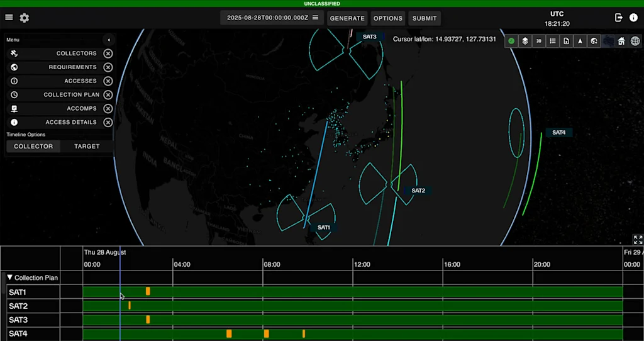This screenshot has height=341, width=644.
Task: Click the home view icon
Action: point(621,41)
